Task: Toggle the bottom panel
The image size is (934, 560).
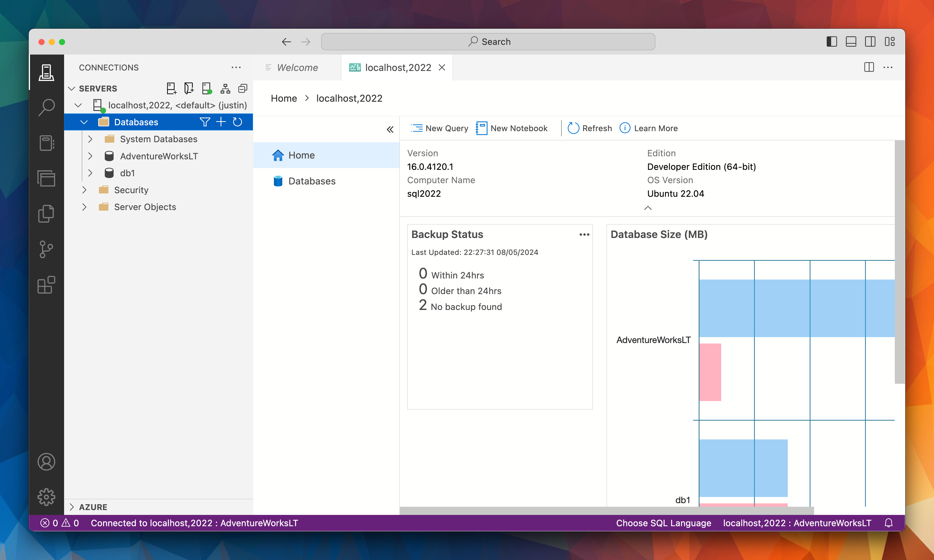Action: (851, 42)
